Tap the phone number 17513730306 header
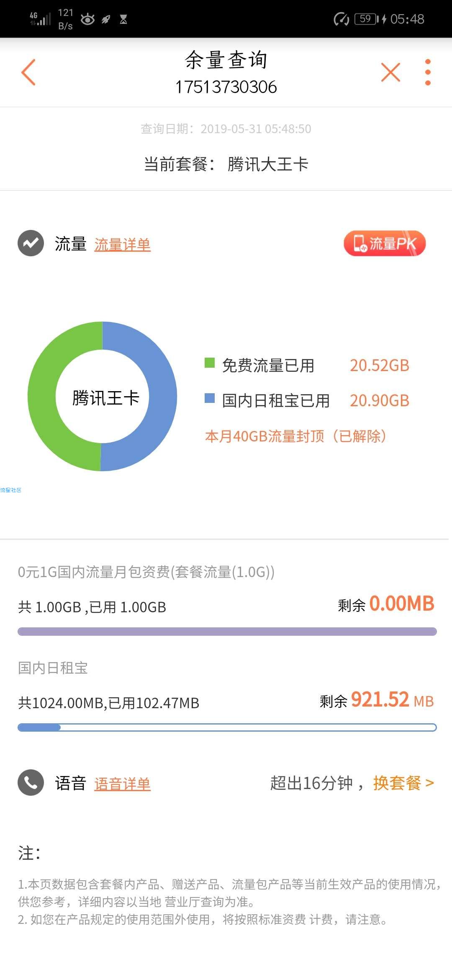Viewport: 452px width, 980px height. point(226,87)
